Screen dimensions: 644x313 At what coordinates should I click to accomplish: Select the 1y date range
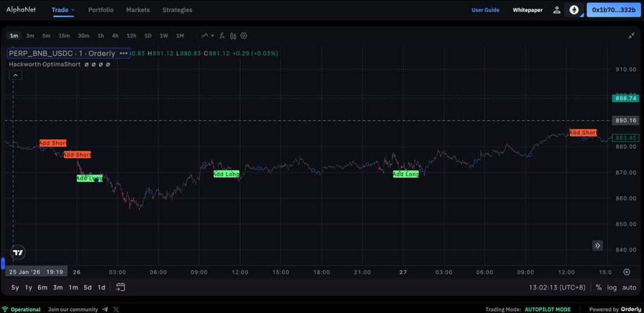28,287
